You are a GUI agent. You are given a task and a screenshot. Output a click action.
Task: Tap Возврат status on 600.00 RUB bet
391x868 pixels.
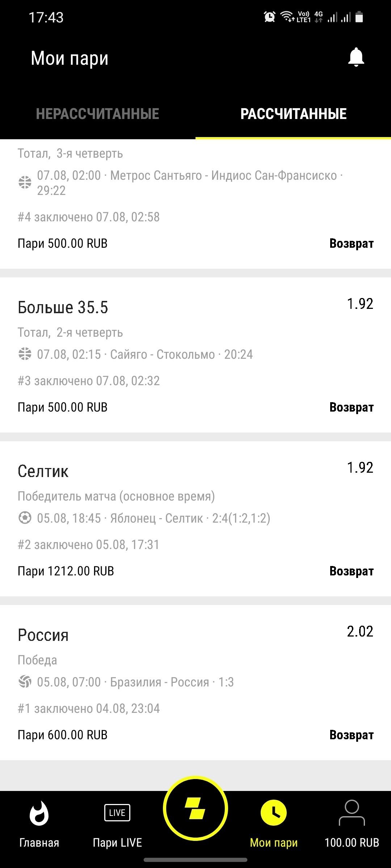351,735
